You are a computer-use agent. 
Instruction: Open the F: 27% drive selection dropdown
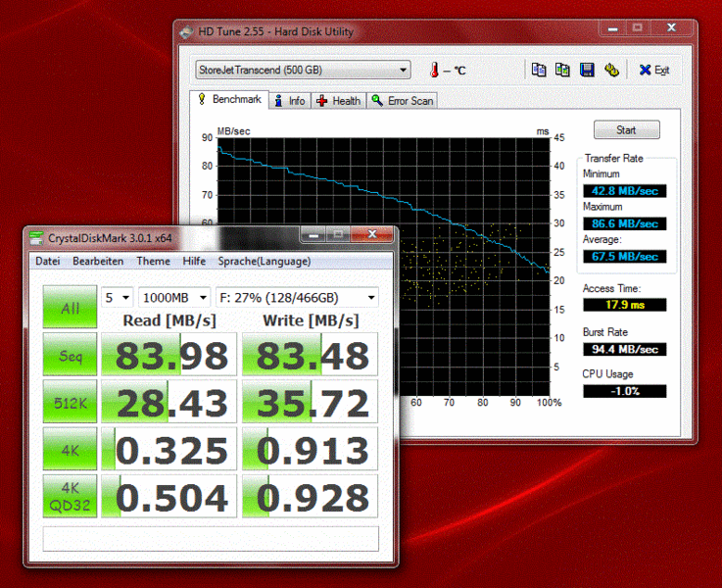297,298
